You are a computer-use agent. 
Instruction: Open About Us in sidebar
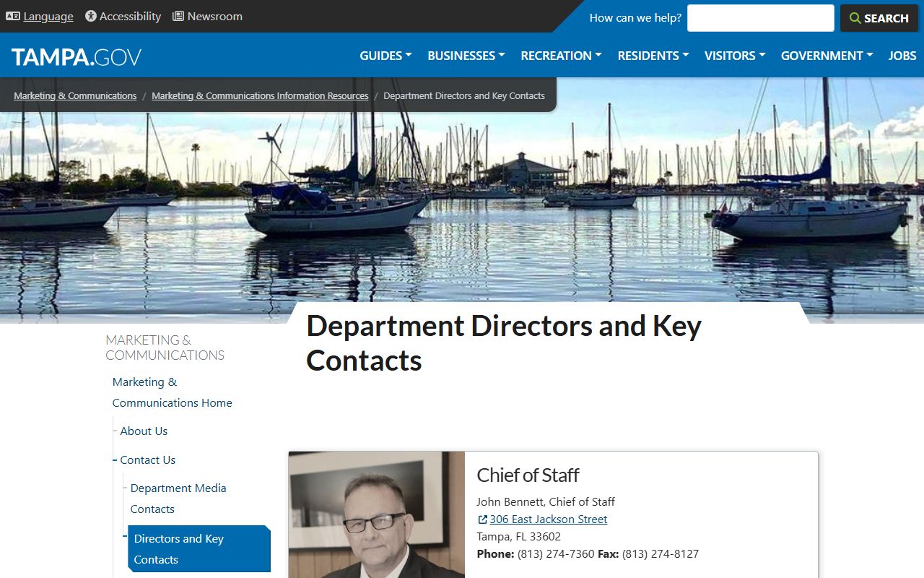click(x=144, y=431)
